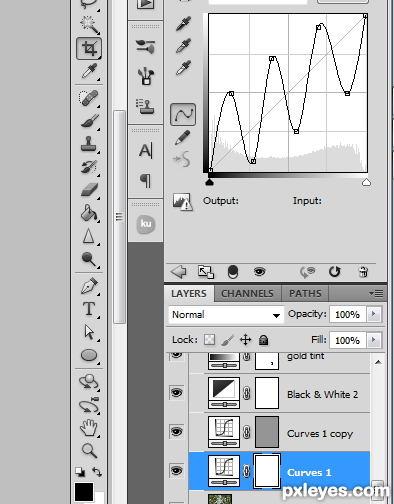Select the Crop tool

[89, 49]
